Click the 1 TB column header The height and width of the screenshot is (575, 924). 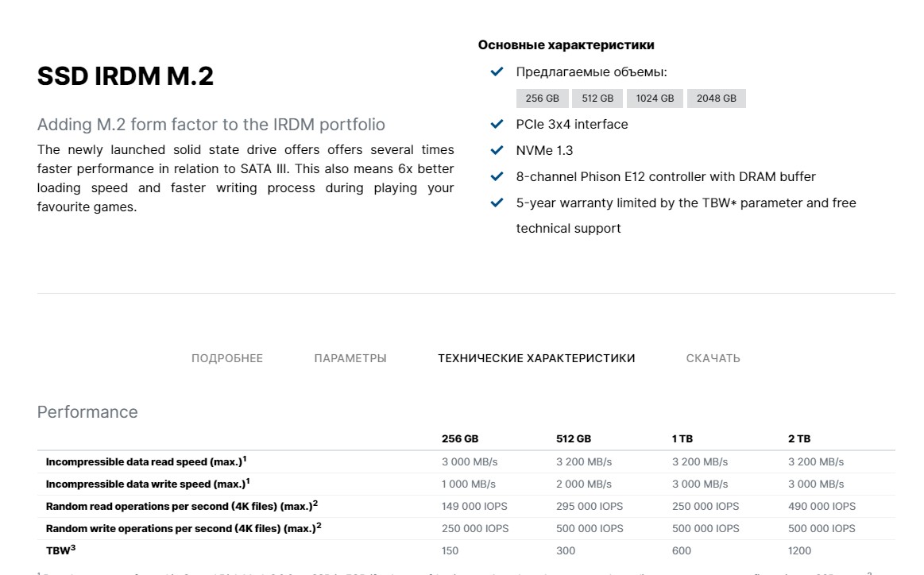tap(682, 439)
